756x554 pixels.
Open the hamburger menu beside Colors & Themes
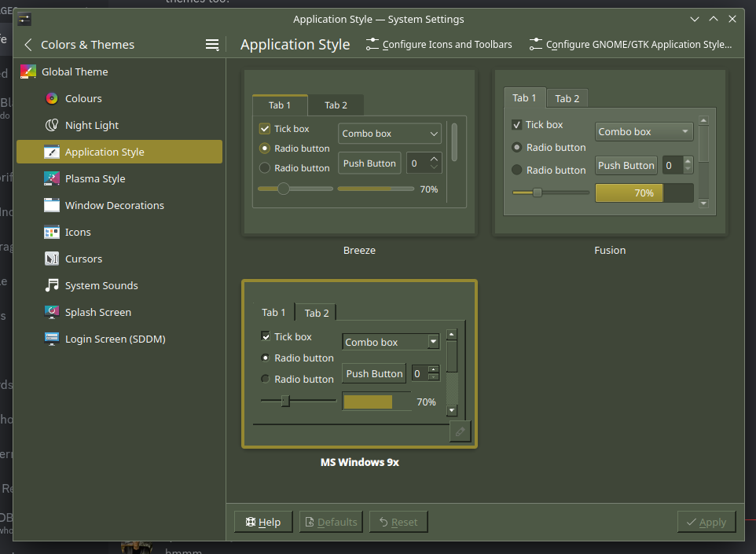[212, 45]
